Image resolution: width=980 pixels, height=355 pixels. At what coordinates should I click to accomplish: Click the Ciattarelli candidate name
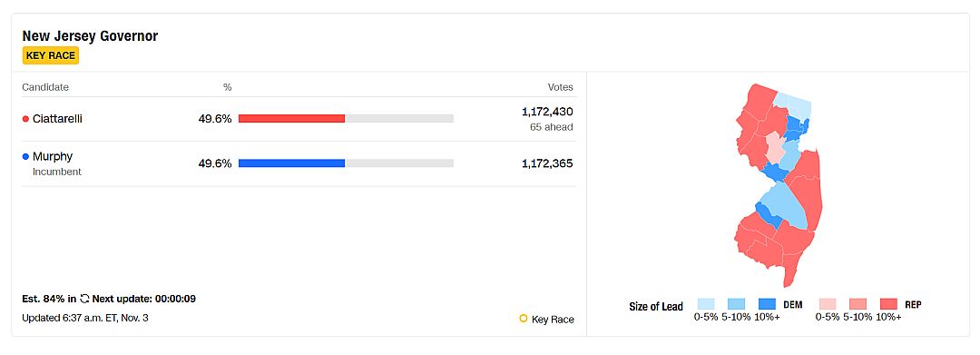[57, 119]
